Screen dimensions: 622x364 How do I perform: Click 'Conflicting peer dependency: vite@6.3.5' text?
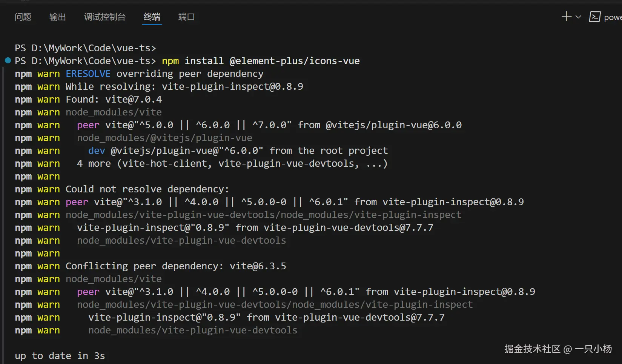tap(176, 266)
